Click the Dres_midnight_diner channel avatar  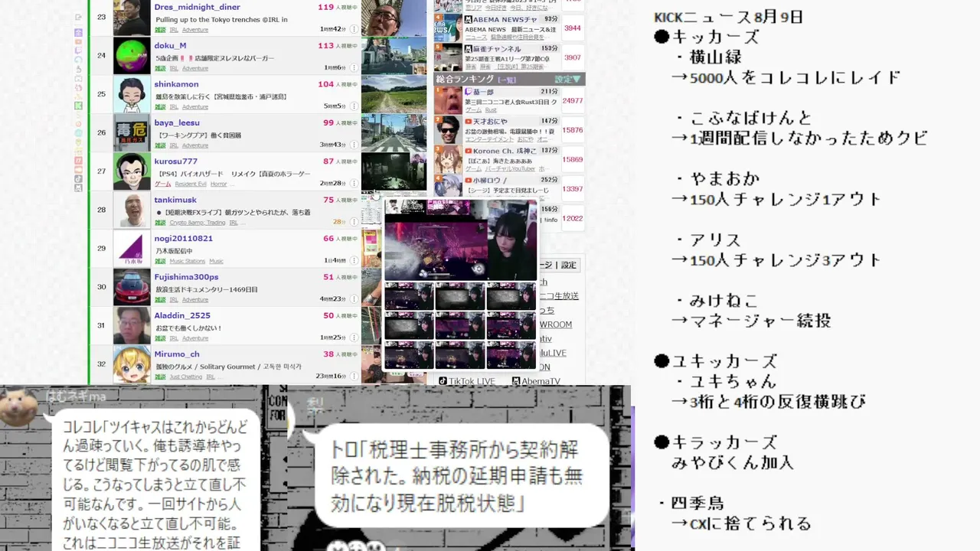tap(132, 18)
